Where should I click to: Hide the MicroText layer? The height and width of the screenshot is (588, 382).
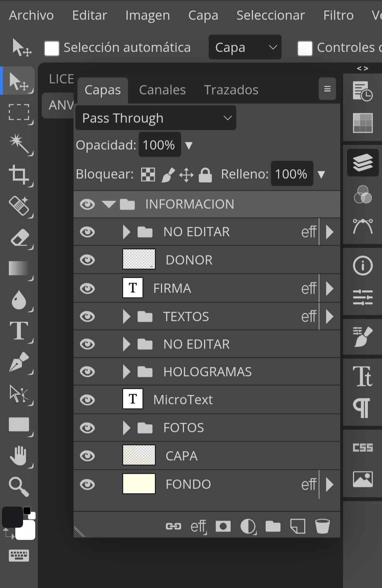[87, 400]
